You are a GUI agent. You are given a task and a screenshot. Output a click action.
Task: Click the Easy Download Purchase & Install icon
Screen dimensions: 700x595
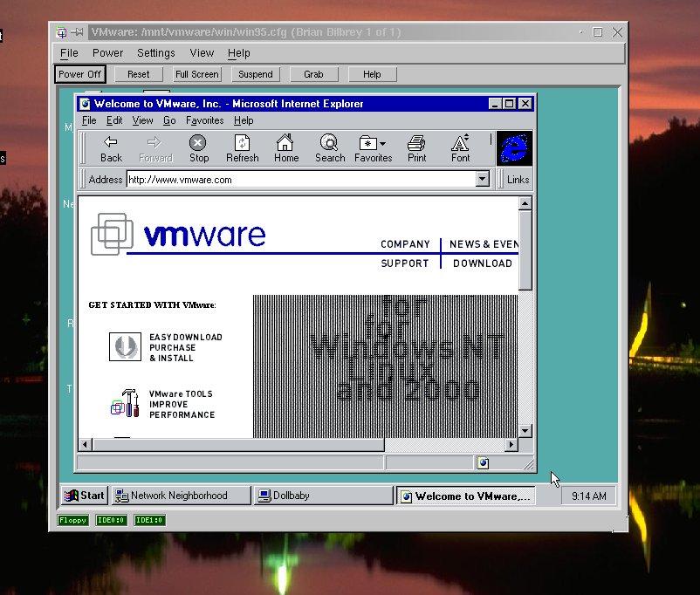[x=125, y=346]
